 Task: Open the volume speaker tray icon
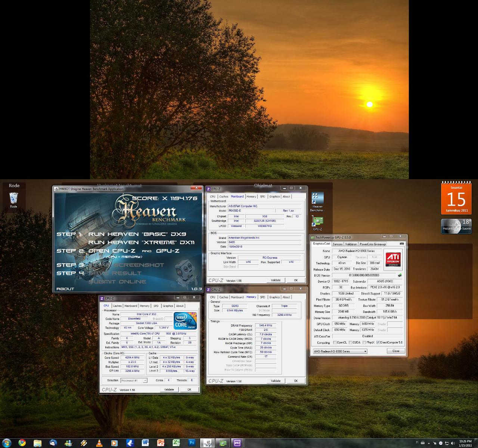tap(453, 444)
